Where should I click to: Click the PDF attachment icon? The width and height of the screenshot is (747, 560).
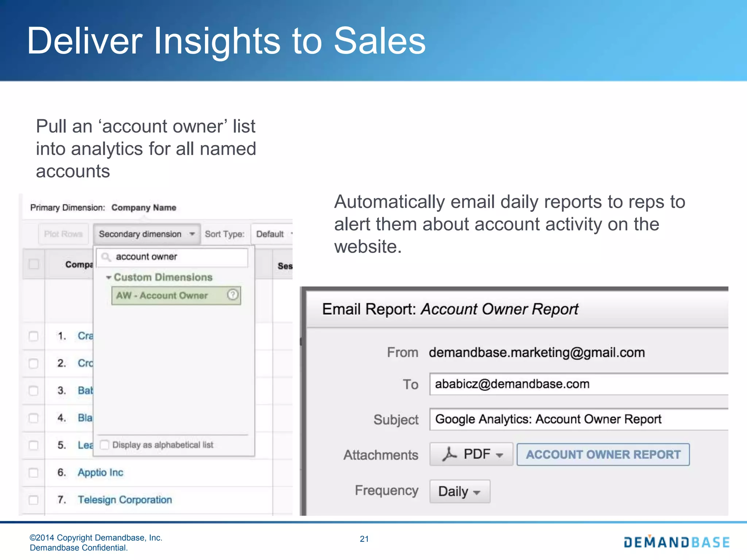coord(449,454)
